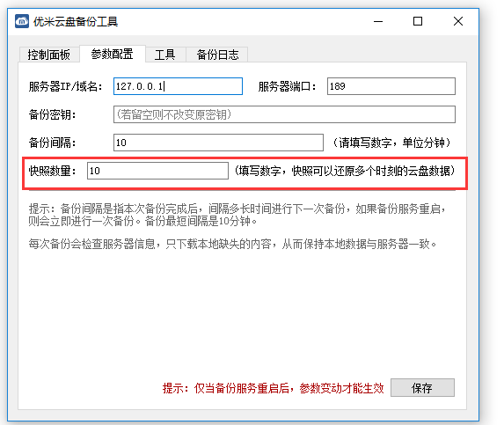This screenshot has width=504, height=425.
Task: Focus the 服务器IP/域名 input field
Action: click(178, 86)
